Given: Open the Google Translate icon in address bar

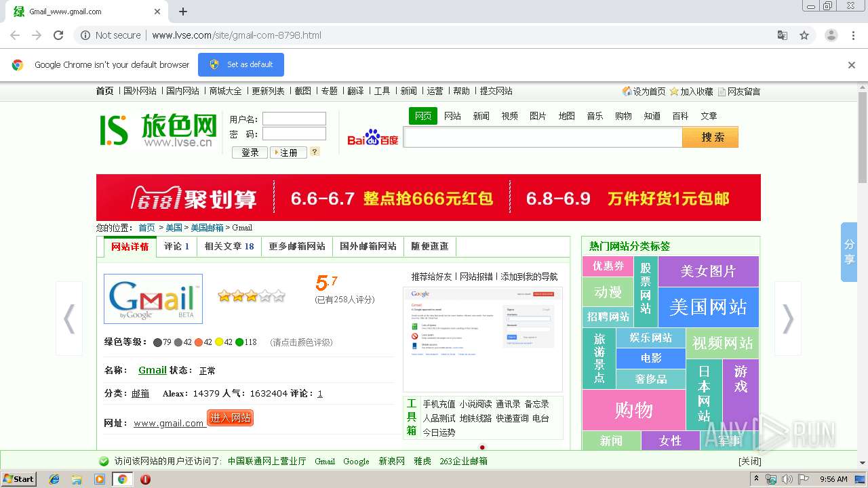Looking at the screenshot, I should point(783,35).
